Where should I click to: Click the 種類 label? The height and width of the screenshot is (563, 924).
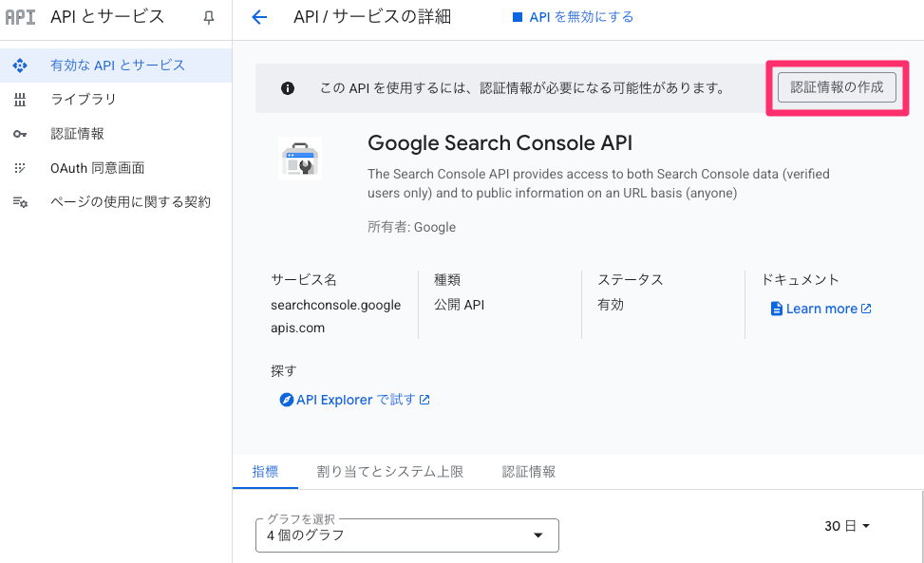[x=446, y=280]
